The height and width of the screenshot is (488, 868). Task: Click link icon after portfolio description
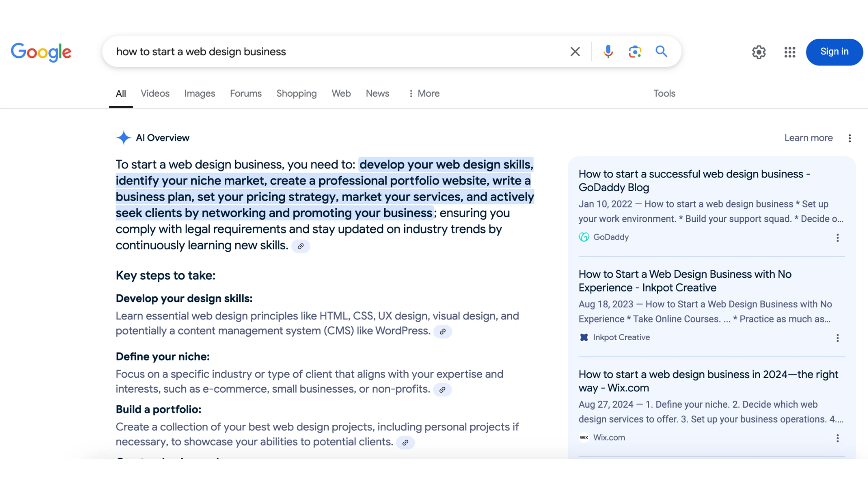coord(405,443)
